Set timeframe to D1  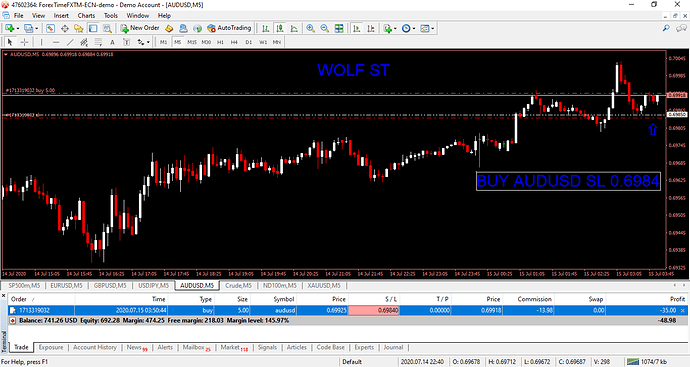pyautogui.click(x=249, y=42)
